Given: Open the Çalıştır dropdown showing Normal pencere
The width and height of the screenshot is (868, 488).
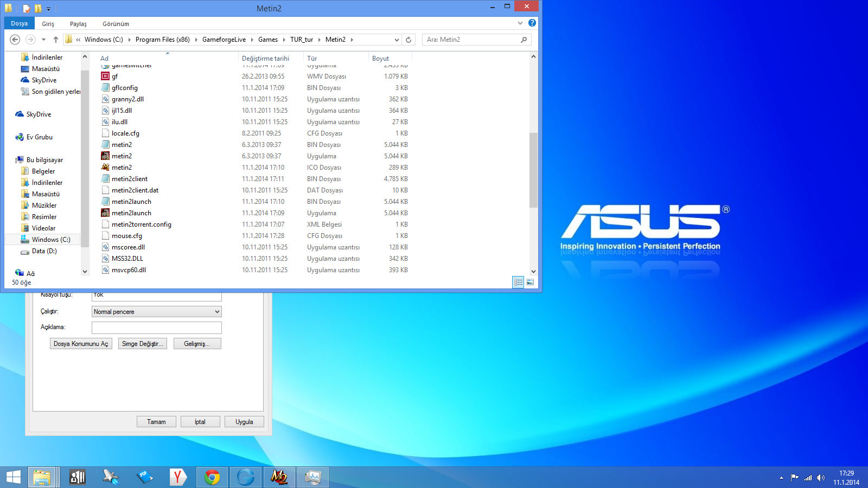Looking at the screenshot, I should point(157,312).
